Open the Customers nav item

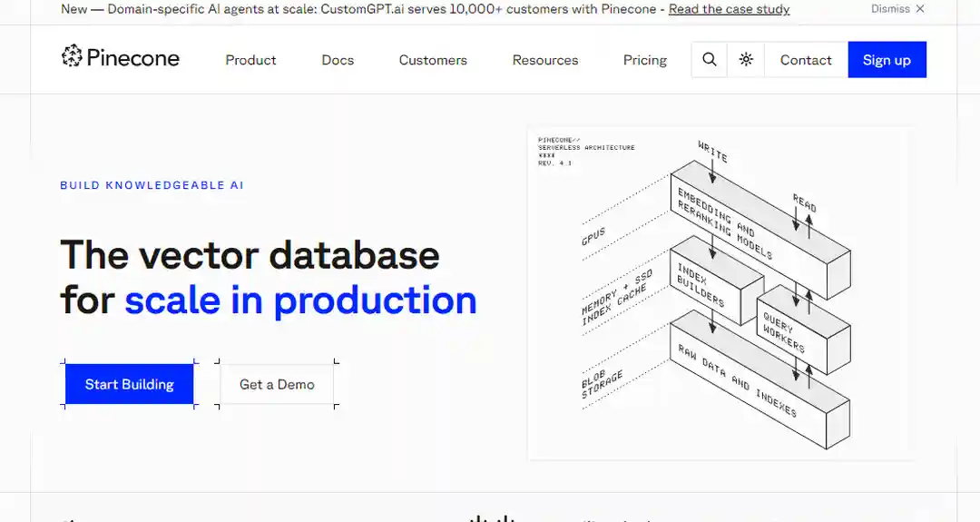coord(433,60)
